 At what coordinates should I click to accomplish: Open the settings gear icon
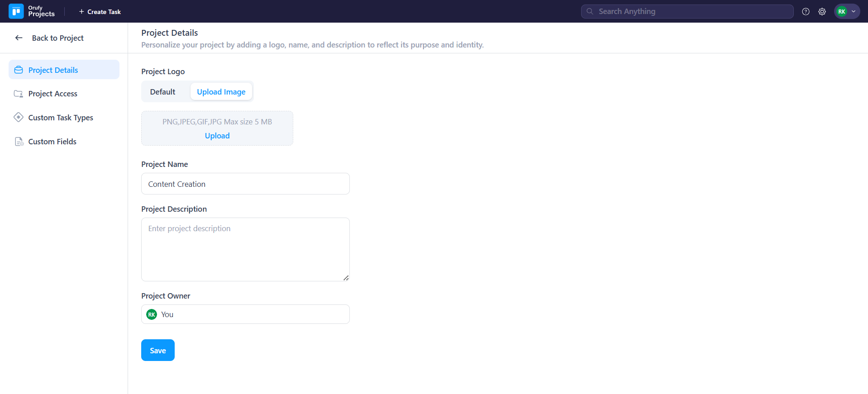822,12
